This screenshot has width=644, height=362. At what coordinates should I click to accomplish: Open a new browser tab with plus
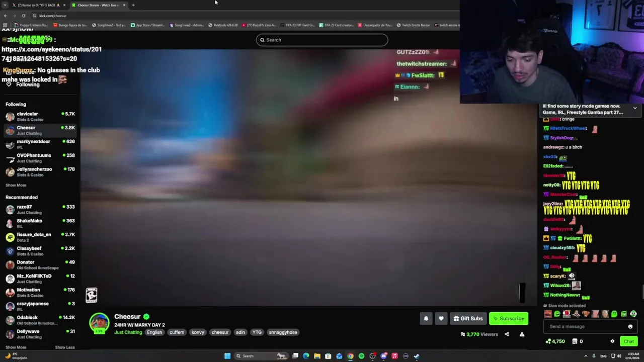pyautogui.click(x=133, y=5)
